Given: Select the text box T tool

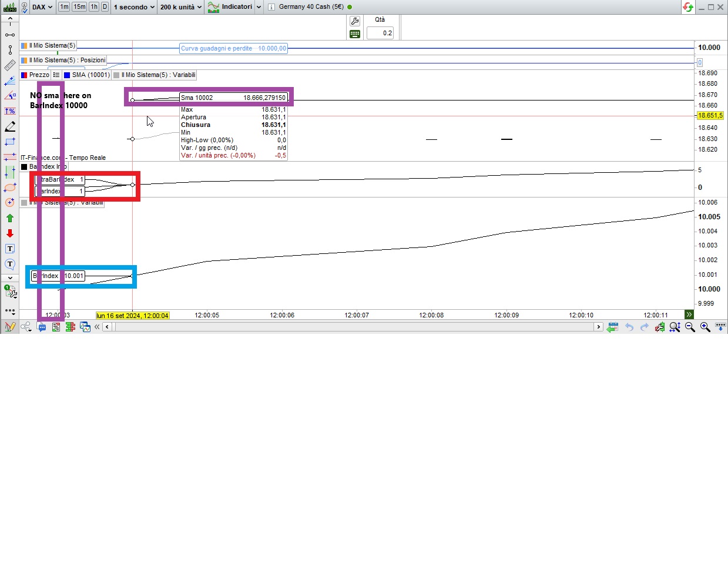Looking at the screenshot, I should (x=10, y=249).
